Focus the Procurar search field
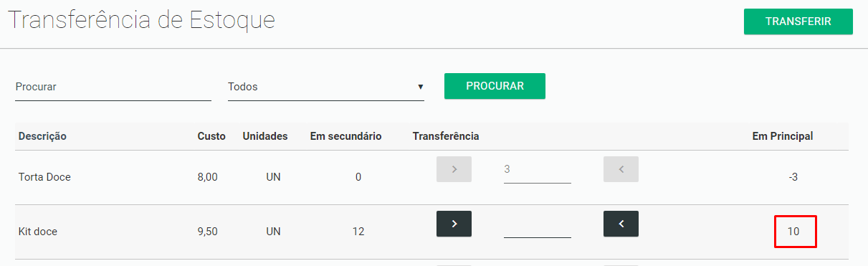 click(x=113, y=87)
